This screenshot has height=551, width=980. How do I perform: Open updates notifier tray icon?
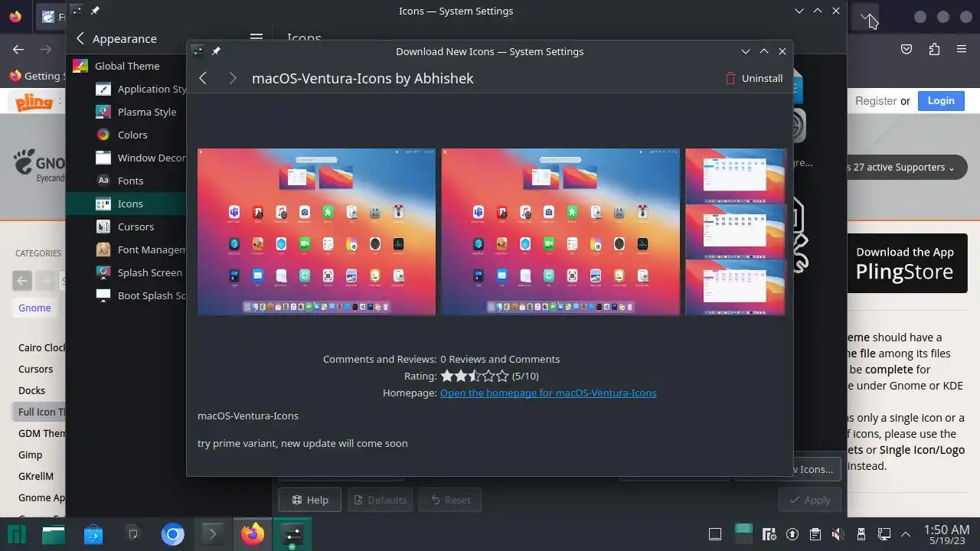click(x=792, y=533)
